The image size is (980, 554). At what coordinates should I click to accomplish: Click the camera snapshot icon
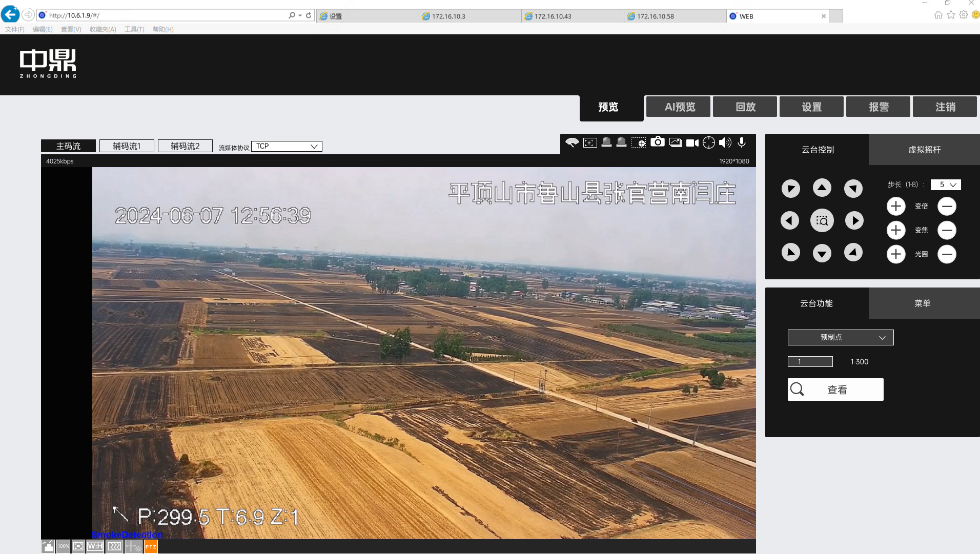click(657, 142)
